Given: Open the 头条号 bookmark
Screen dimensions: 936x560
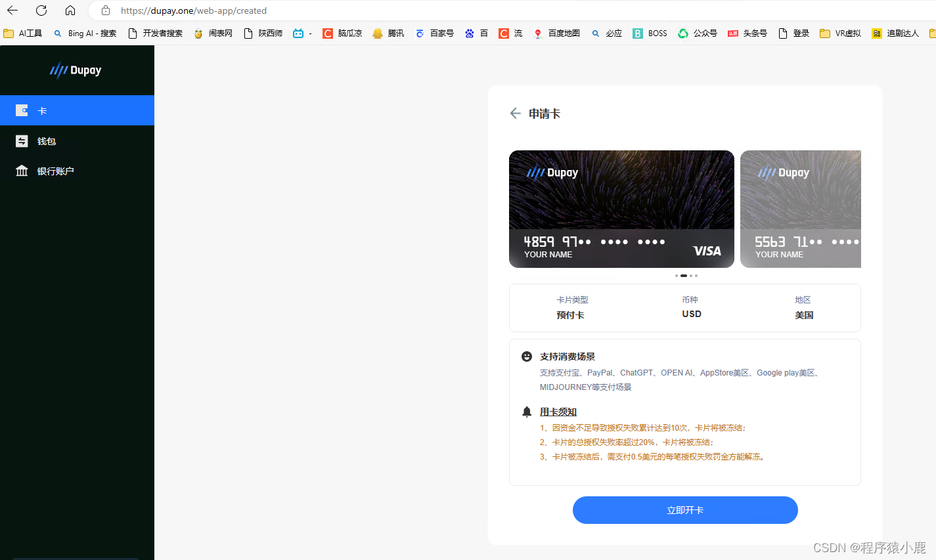Looking at the screenshot, I should pyautogui.click(x=747, y=33).
